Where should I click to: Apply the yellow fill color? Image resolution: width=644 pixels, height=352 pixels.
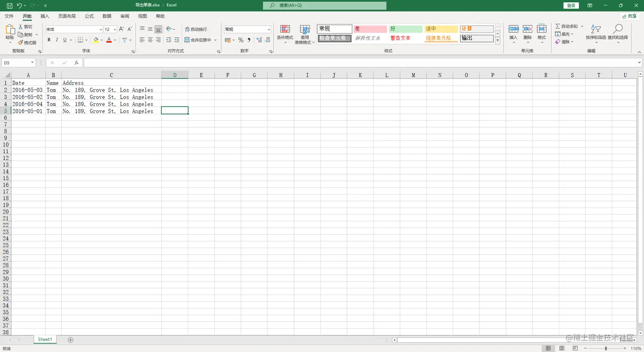click(96, 40)
